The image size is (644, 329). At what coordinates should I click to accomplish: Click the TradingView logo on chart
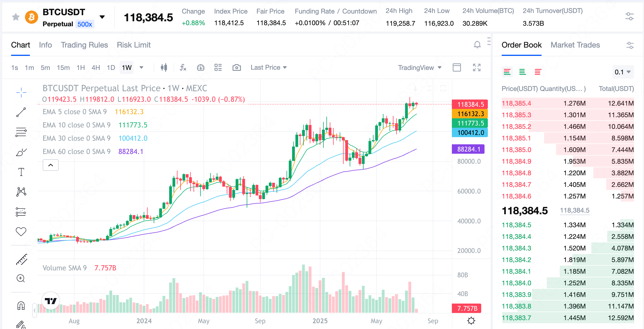51,301
